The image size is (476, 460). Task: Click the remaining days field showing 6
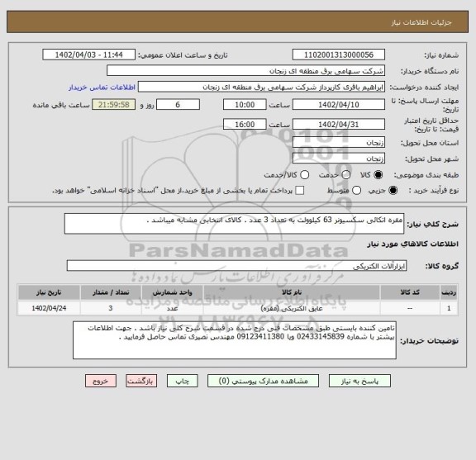click(x=178, y=105)
